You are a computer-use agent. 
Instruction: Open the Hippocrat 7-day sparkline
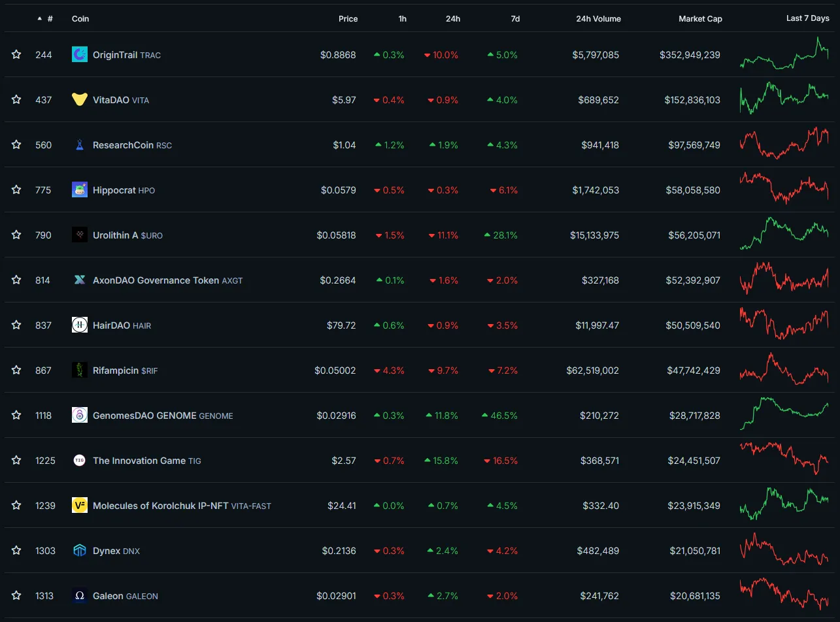point(784,188)
